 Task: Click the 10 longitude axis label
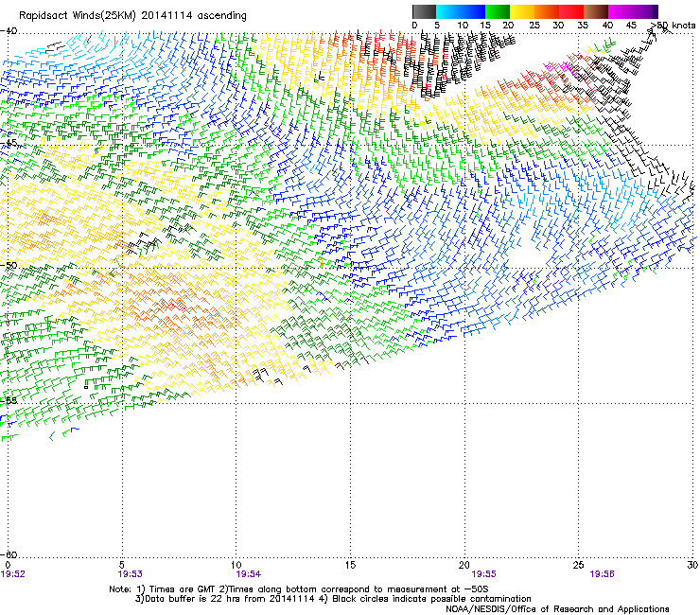click(x=236, y=565)
